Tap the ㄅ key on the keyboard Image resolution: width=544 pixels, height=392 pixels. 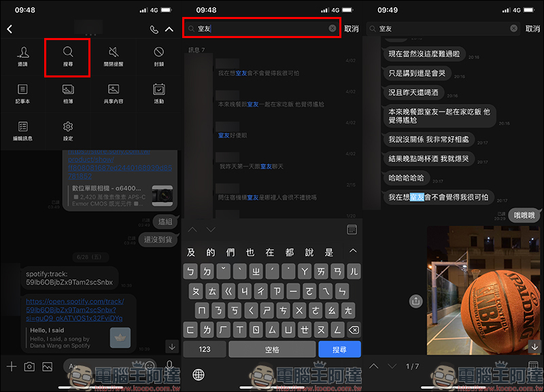(190, 271)
